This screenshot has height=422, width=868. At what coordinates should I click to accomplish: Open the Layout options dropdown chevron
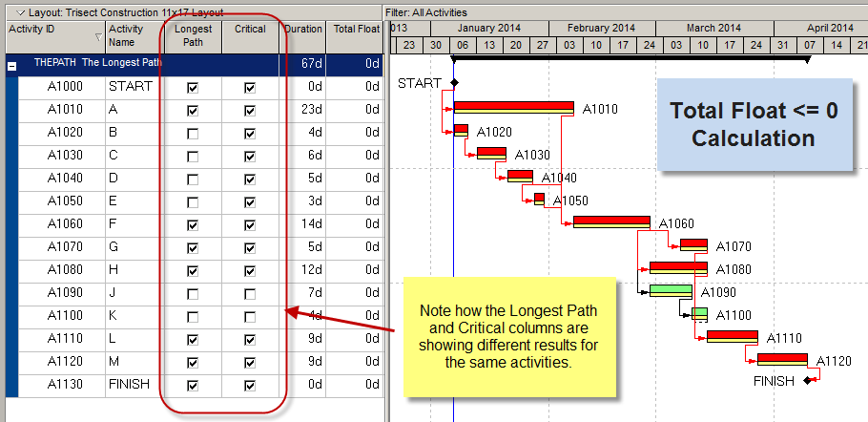tap(21, 11)
